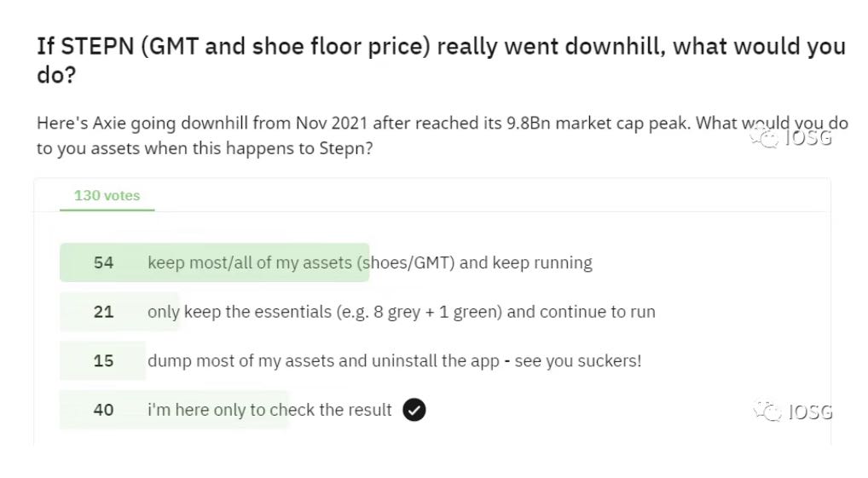Click the 54 vote count number
868x478 pixels.
point(103,262)
